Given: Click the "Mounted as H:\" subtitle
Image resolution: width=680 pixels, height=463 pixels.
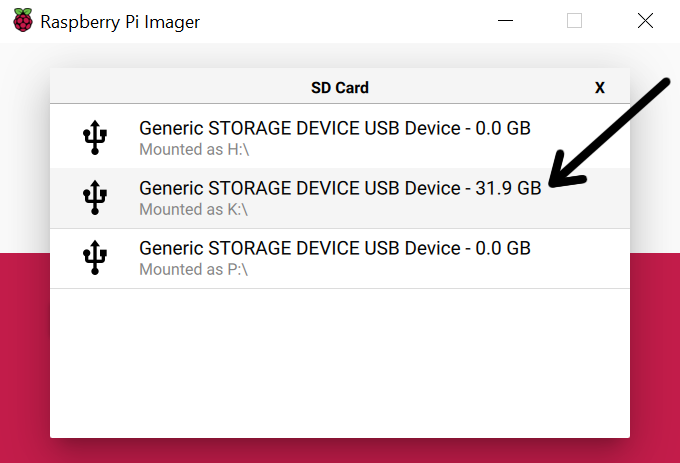Looking at the screenshot, I should pos(194,150).
